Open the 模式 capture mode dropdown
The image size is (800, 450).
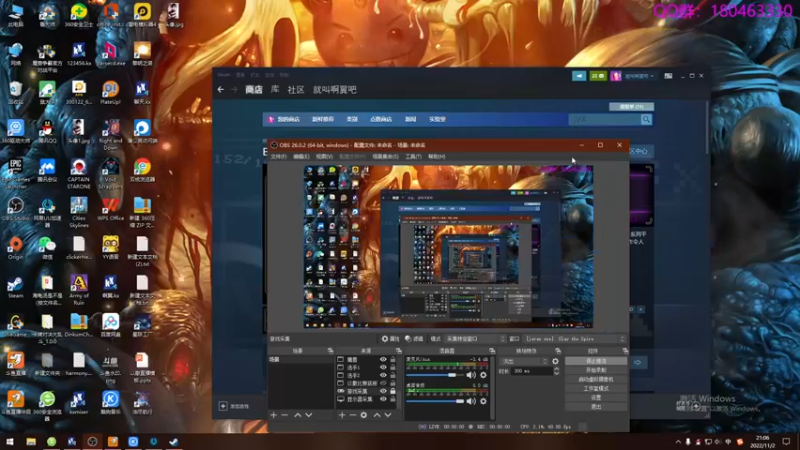[x=475, y=339]
